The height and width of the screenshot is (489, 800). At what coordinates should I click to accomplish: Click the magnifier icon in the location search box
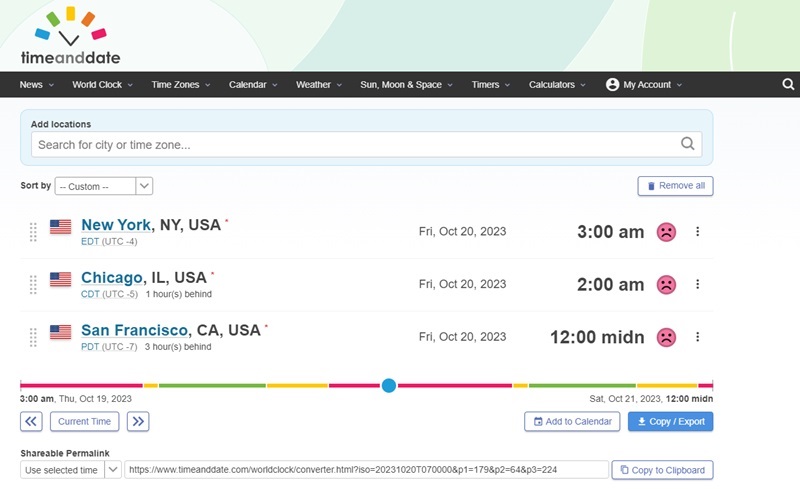click(688, 144)
